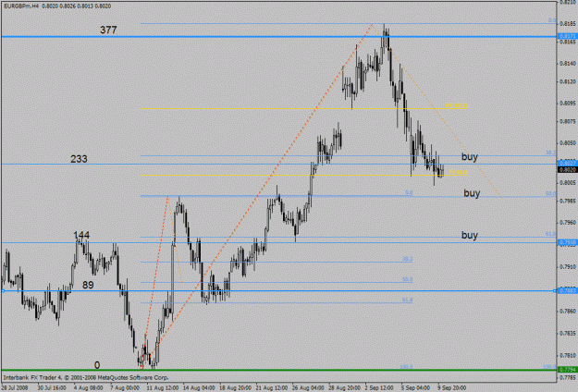The image size is (578, 392).
Task: Click the 0.7835 price axis value
Action: click(568, 334)
